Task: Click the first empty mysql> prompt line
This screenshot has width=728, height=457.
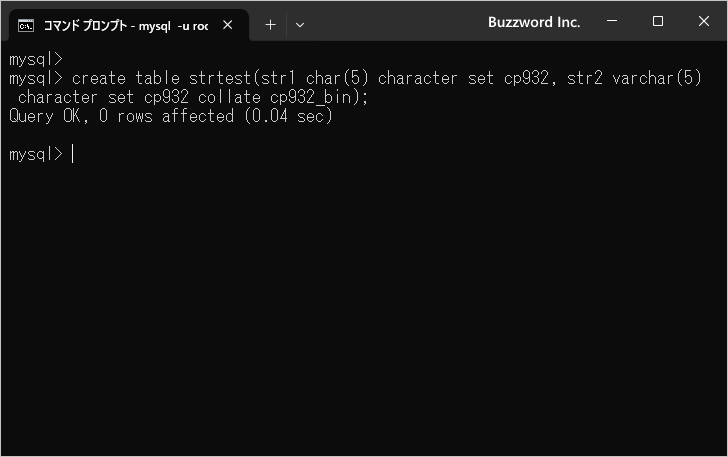Action: pyautogui.click(x=36, y=59)
